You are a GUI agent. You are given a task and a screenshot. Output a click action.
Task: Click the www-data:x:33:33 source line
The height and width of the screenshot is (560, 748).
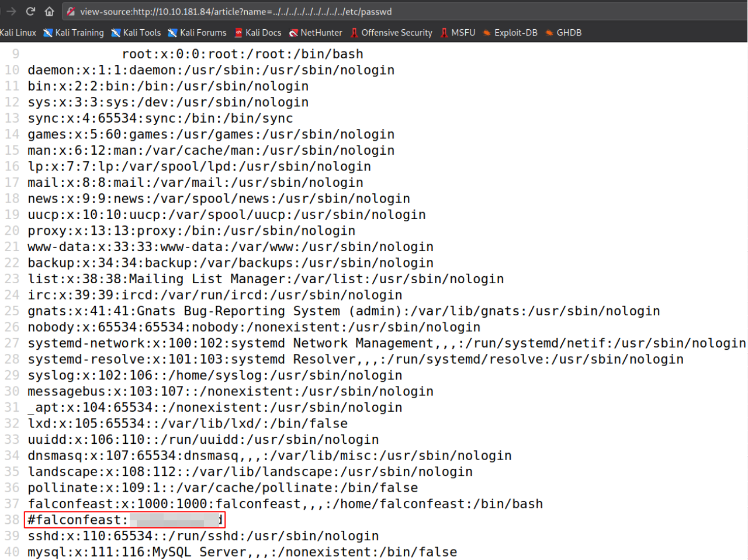coord(231,247)
